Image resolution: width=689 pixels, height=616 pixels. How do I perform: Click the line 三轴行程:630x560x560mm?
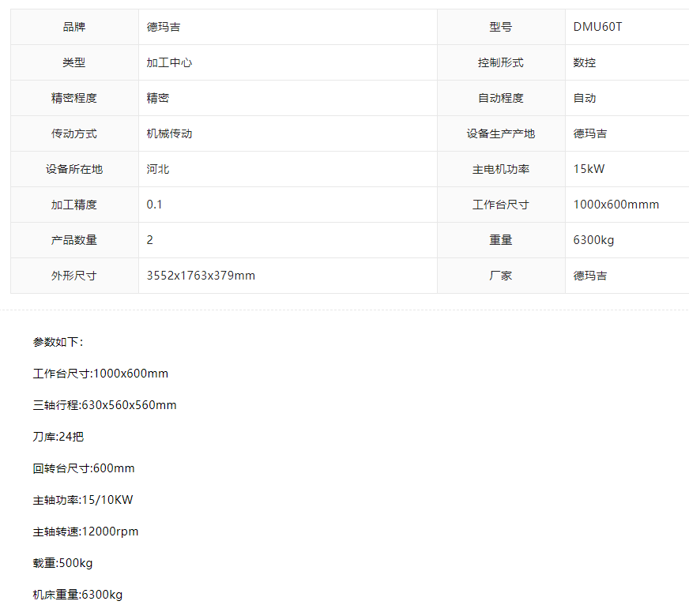tap(104, 405)
